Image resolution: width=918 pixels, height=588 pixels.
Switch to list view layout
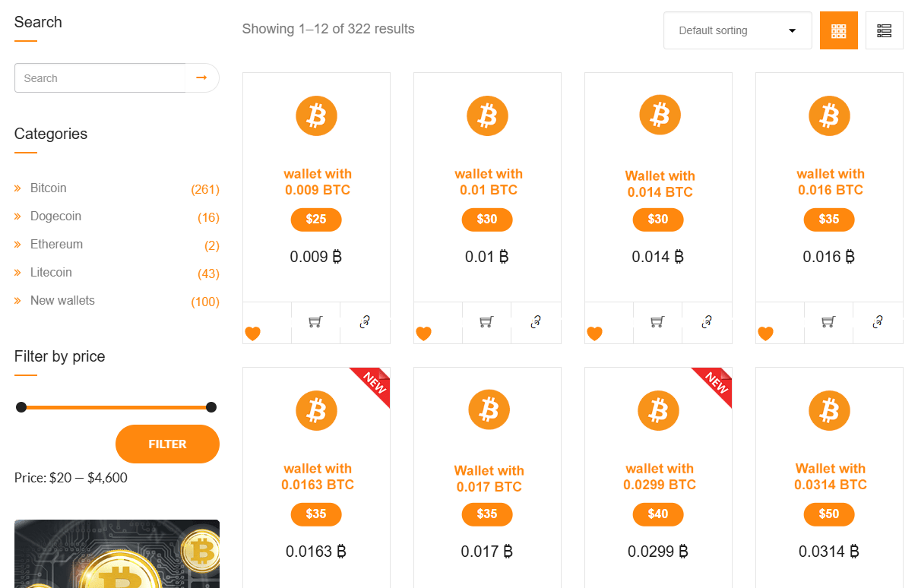click(884, 30)
